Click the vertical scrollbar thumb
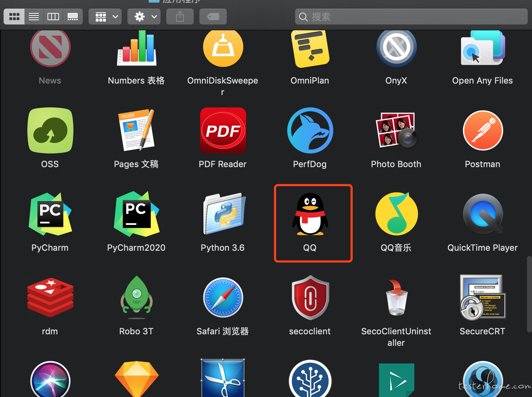 529,294
